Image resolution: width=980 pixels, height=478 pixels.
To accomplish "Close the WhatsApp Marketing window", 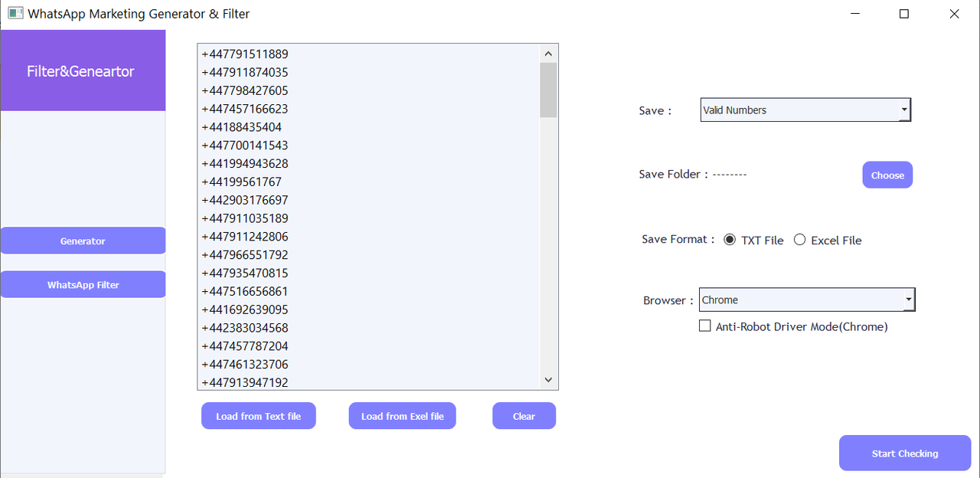I will (x=954, y=14).
